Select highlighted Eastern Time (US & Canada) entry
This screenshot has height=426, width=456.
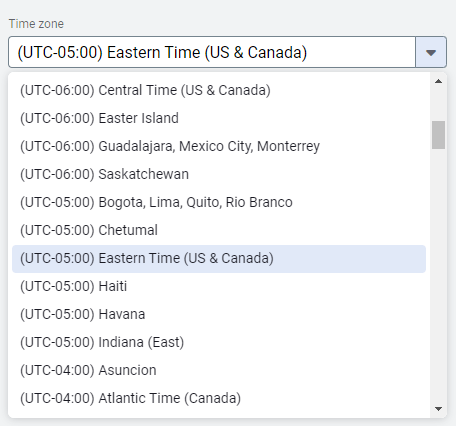[219, 259]
